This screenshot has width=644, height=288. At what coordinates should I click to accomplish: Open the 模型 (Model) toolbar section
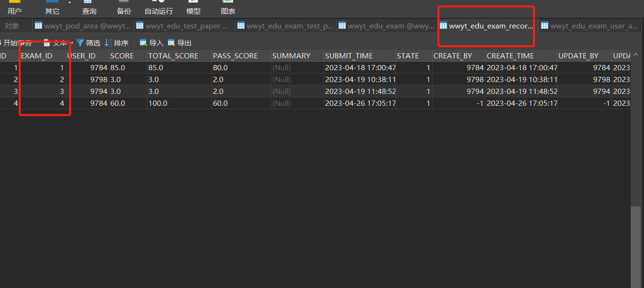click(x=193, y=8)
